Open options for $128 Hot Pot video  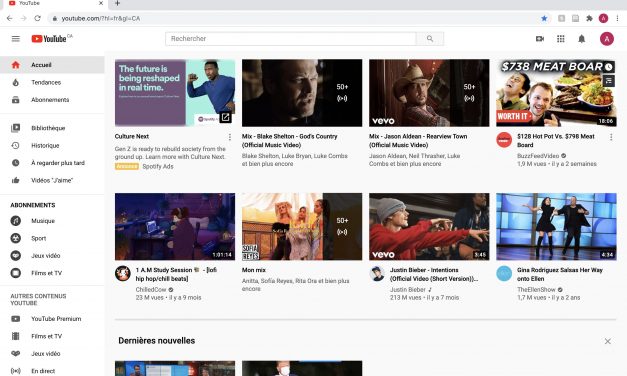click(611, 137)
